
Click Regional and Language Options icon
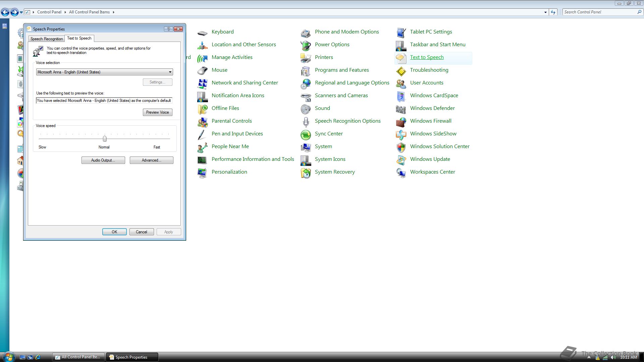click(x=306, y=83)
